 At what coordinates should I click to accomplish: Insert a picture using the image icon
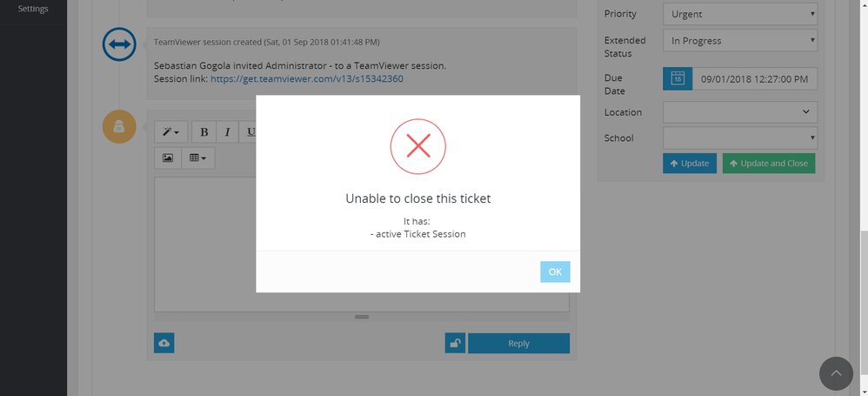(168, 158)
